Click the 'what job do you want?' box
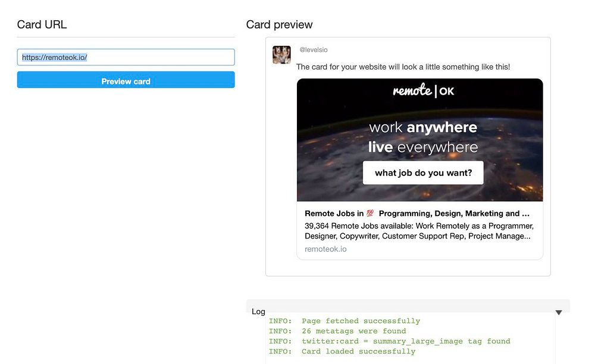 [423, 173]
